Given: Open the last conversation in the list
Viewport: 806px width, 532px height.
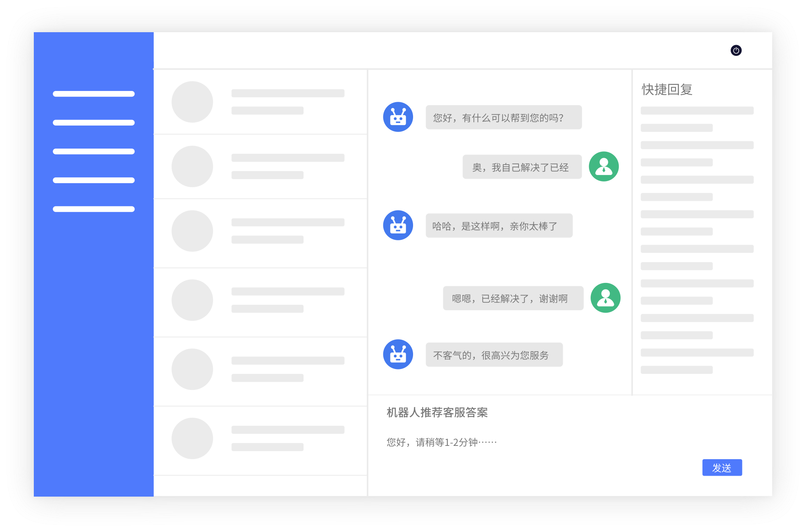Looking at the screenshot, I should tap(260, 439).
